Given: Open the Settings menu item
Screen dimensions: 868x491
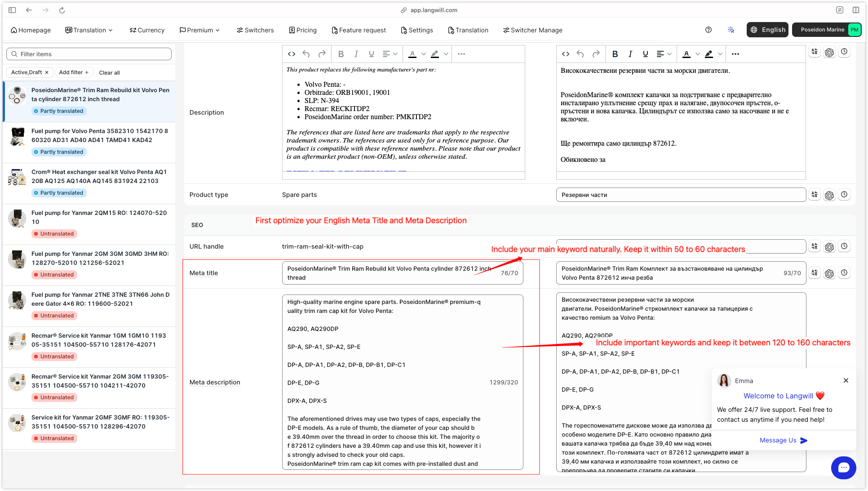Looking at the screenshot, I should (x=417, y=30).
